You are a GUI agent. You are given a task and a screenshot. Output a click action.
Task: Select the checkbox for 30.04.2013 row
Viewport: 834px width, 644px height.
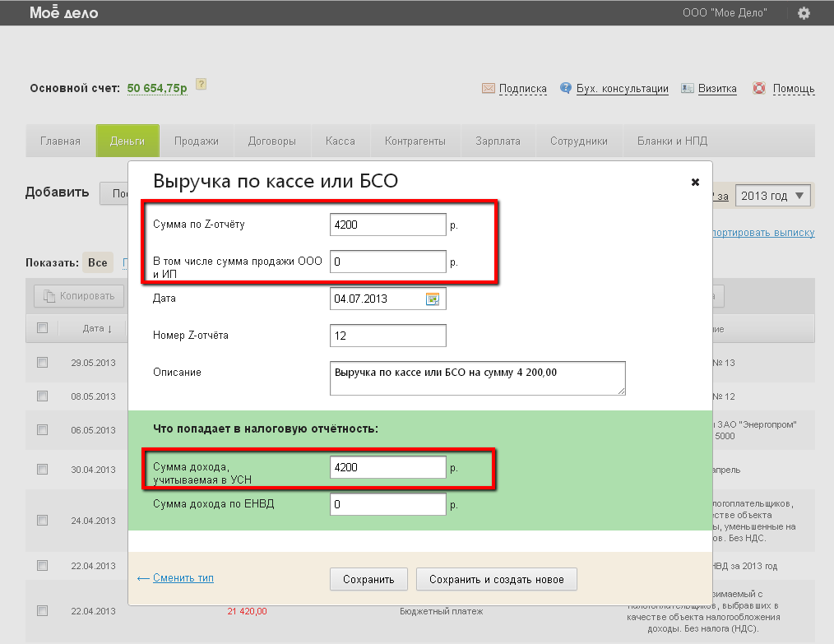42,470
